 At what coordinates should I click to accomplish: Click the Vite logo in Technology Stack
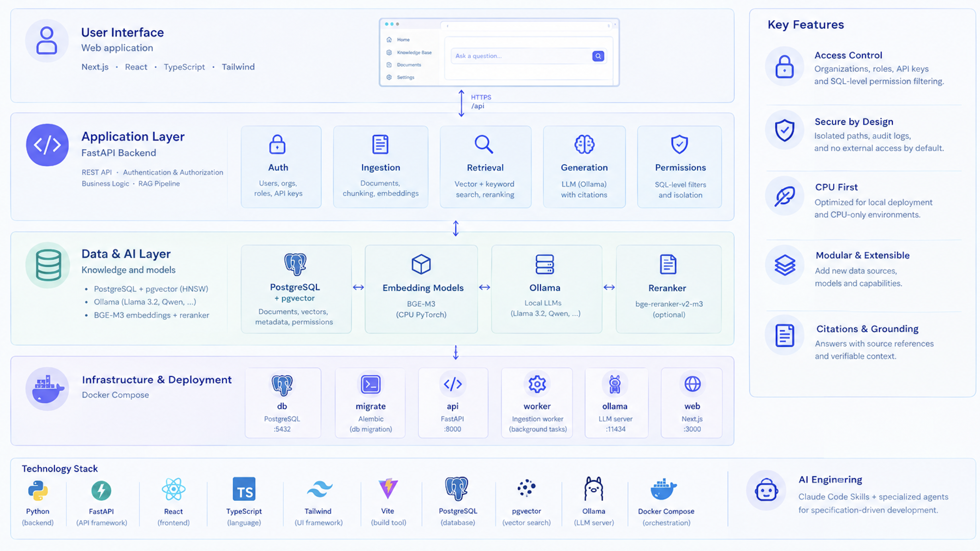[x=388, y=489]
